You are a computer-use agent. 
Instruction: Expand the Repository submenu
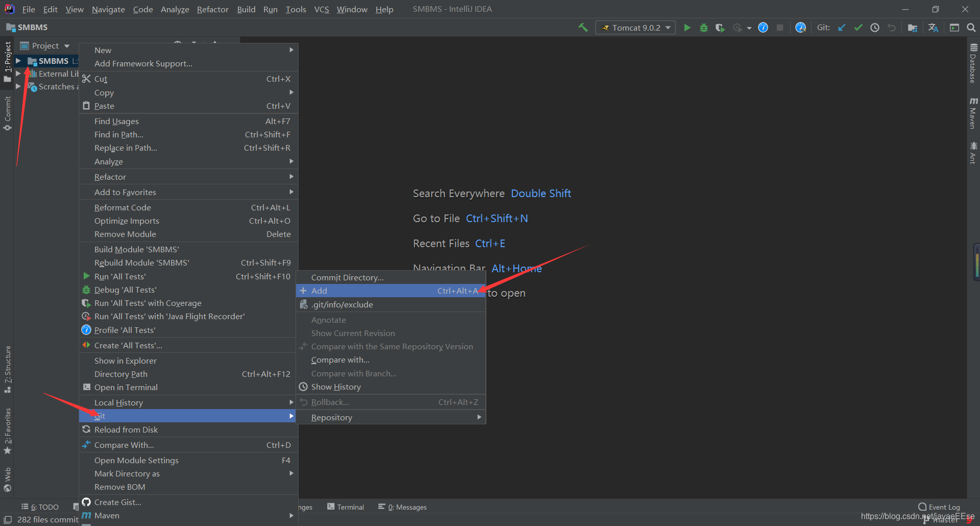click(390, 417)
